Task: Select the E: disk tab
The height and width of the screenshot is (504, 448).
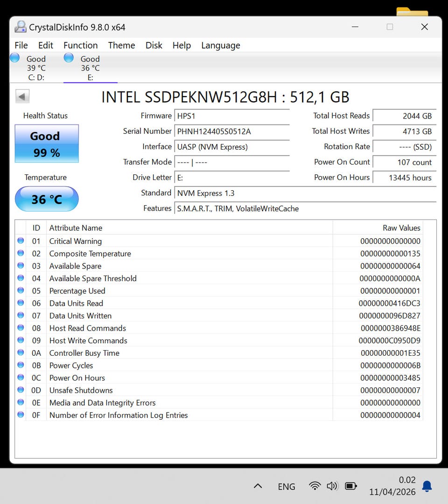Action: [x=90, y=68]
